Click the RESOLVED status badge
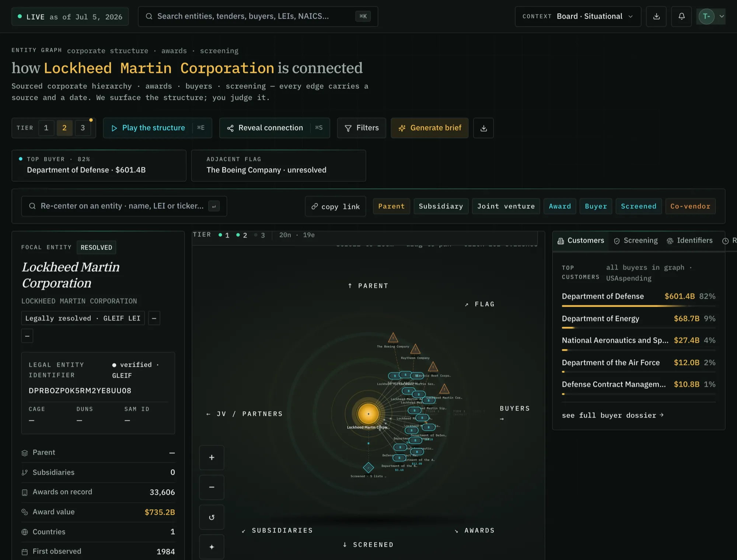 coord(97,247)
